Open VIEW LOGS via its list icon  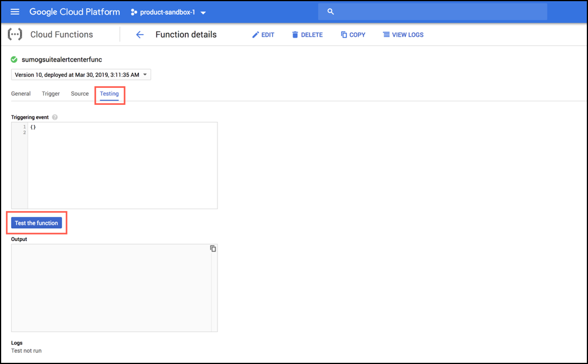click(x=386, y=35)
